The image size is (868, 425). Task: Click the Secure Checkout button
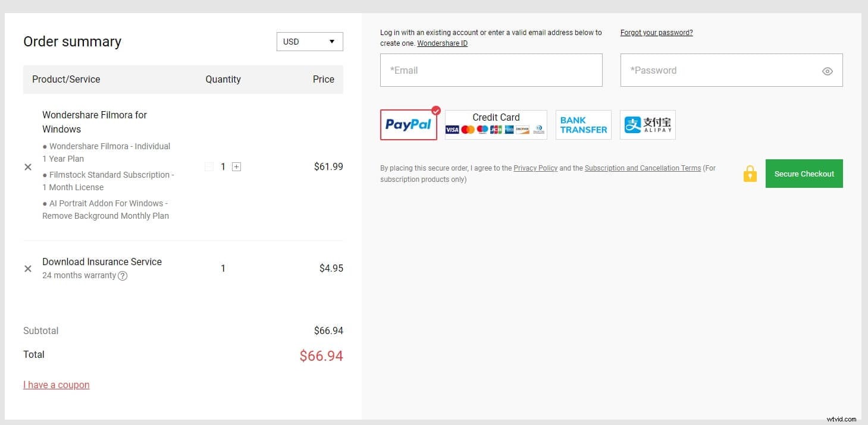pyautogui.click(x=804, y=174)
